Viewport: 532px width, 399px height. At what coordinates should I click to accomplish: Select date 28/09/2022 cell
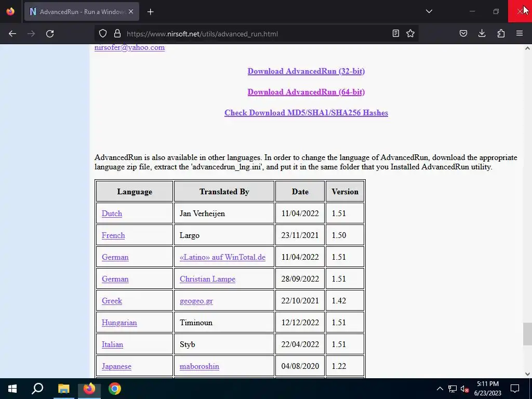pos(300,279)
